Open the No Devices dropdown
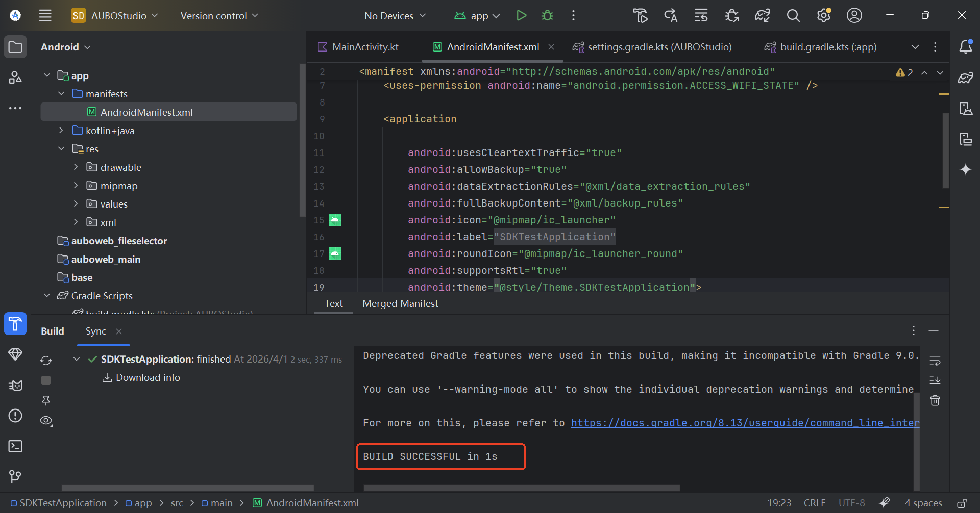 (x=395, y=15)
